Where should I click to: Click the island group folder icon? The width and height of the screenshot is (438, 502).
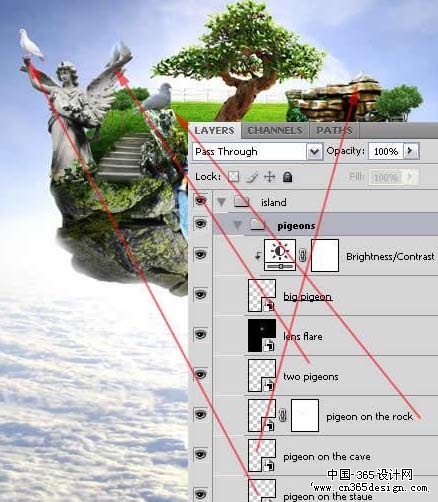click(241, 201)
